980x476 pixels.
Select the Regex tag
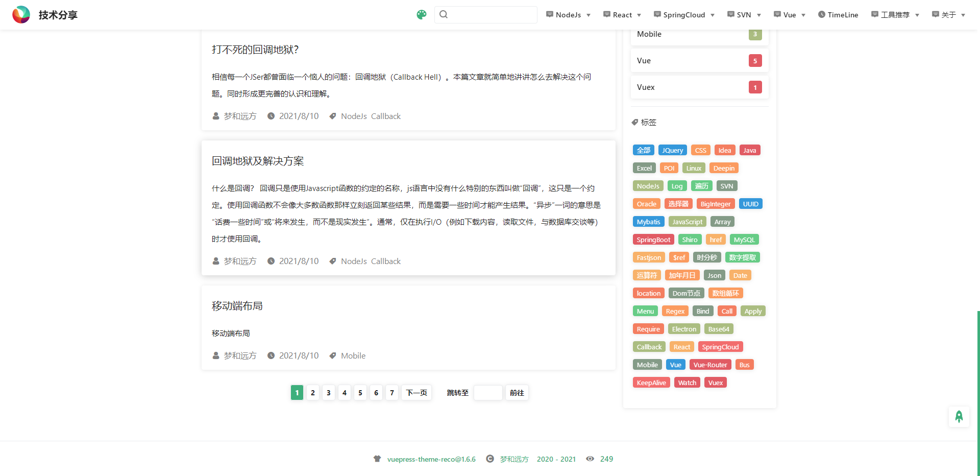coord(675,311)
